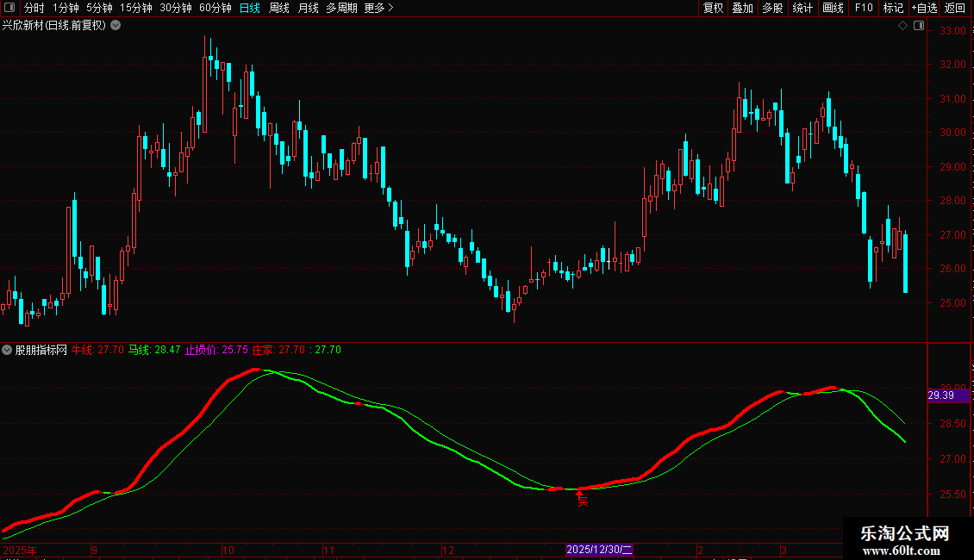This screenshot has width=974, height=560.
Task: Open 多周期 multi-period view
Action: [341, 8]
